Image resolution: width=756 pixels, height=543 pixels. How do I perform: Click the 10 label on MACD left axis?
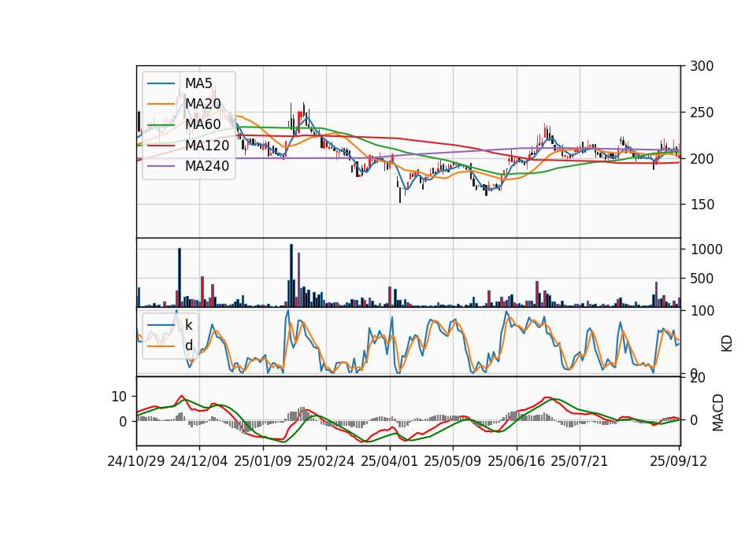pyautogui.click(x=119, y=397)
